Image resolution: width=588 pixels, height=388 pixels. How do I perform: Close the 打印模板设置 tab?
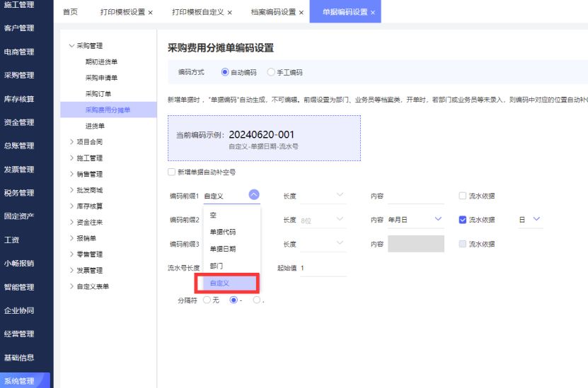click(x=150, y=13)
